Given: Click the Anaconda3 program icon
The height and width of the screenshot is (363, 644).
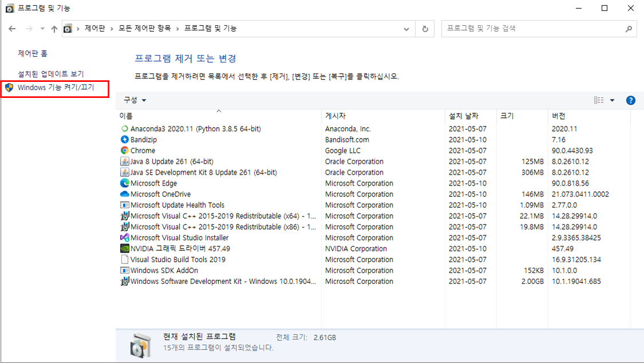Looking at the screenshot, I should click(x=124, y=128).
